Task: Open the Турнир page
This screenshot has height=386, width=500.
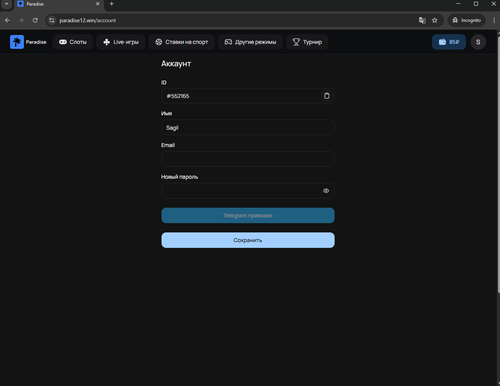Action: click(x=307, y=42)
